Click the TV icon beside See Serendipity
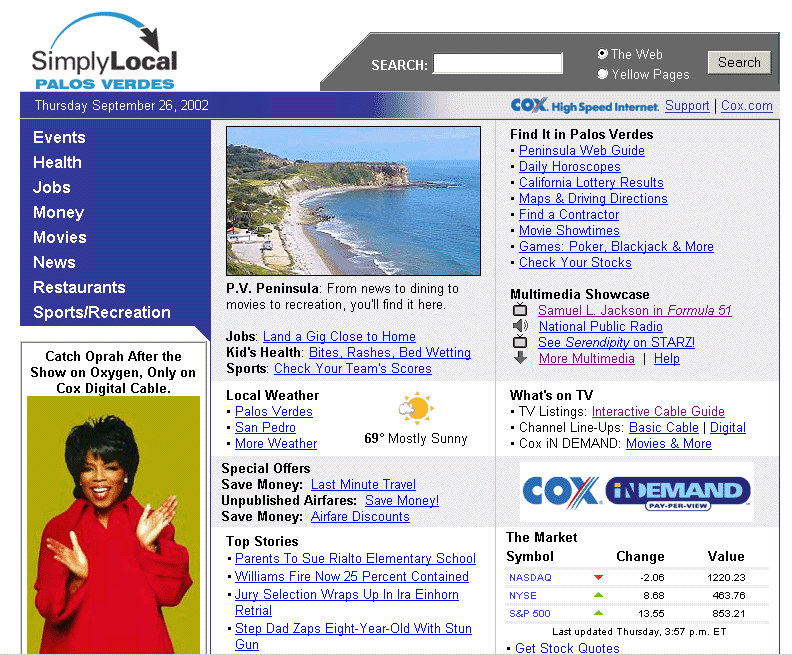The image size is (792, 655). pos(520,342)
